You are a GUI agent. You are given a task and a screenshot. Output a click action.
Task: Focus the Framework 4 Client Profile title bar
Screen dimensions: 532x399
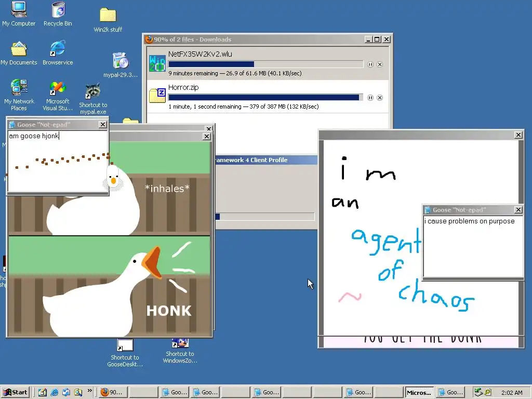(x=265, y=160)
